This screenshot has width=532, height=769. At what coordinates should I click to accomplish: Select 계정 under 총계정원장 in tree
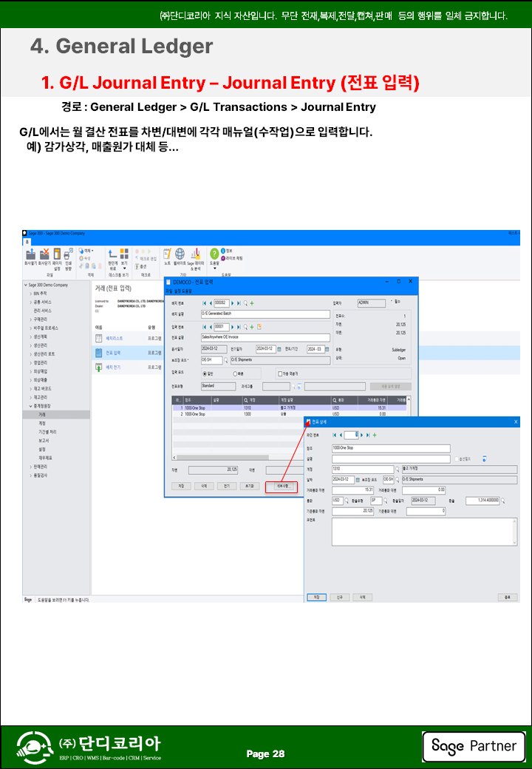point(42,423)
